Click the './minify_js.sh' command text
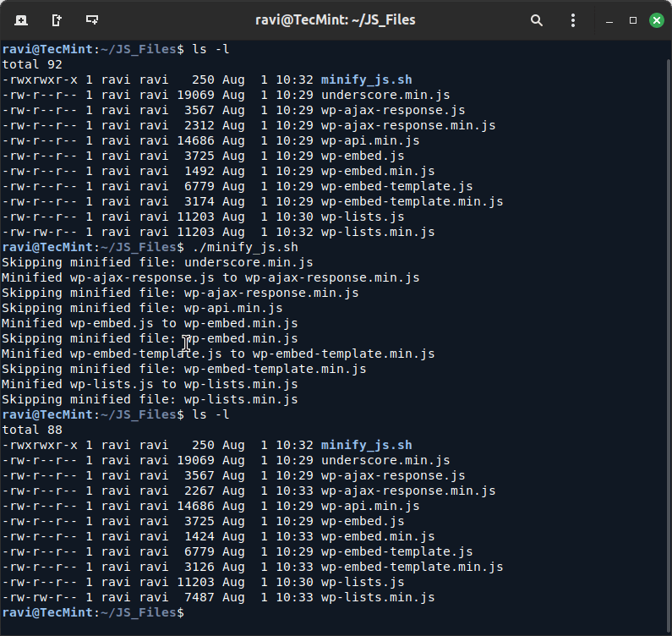The image size is (672, 636). [245, 248]
